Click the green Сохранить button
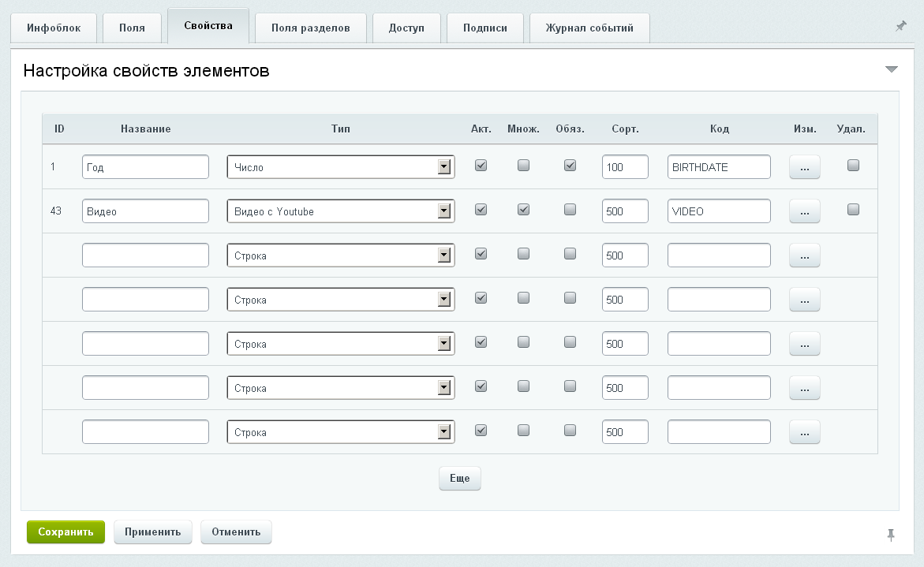This screenshot has width=924, height=567. [x=65, y=532]
